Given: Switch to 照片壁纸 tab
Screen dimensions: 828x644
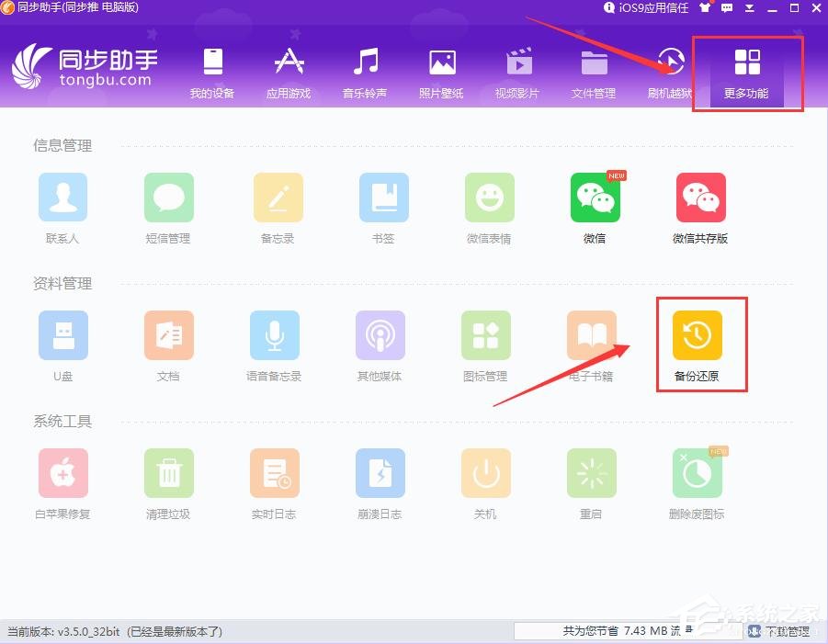Looking at the screenshot, I should click(x=441, y=73).
